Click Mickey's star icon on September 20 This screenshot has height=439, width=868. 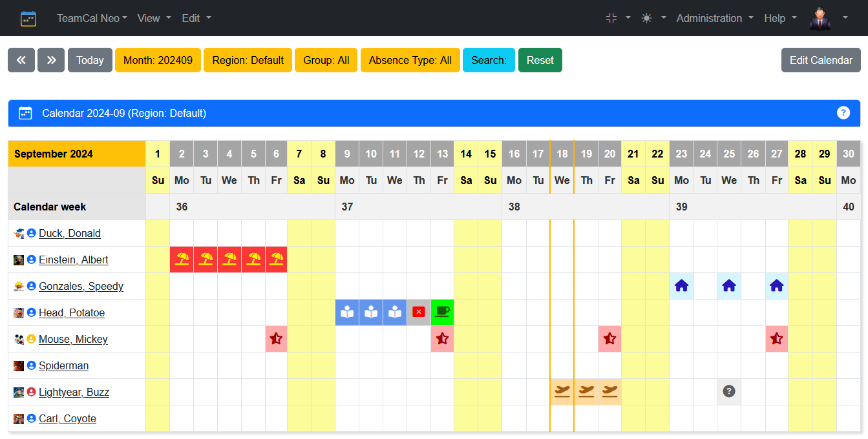click(609, 339)
